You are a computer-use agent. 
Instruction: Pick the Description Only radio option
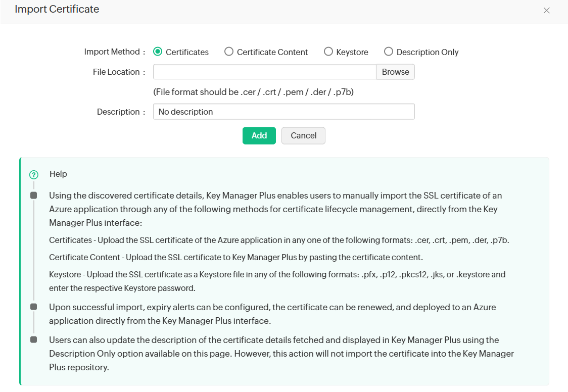click(389, 52)
